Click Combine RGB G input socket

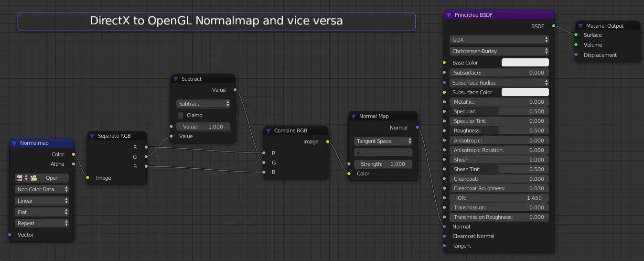(264, 163)
